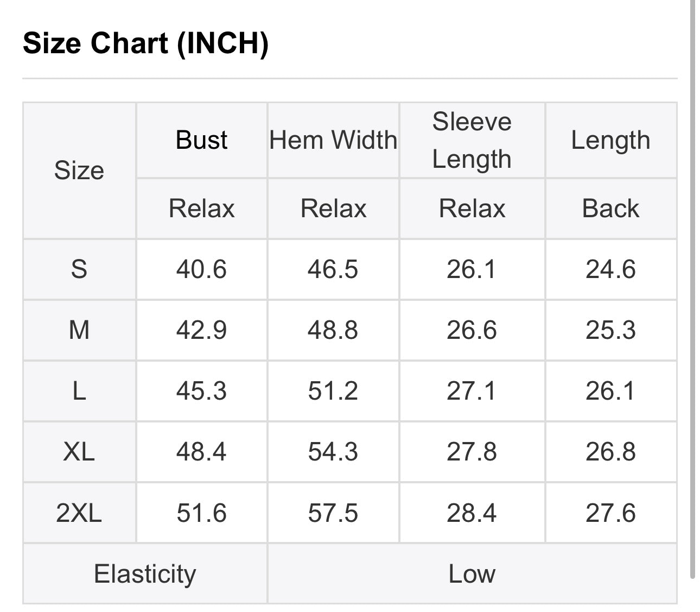Select sleeve length value 27.1
This screenshot has height=612, width=700.
(472, 391)
